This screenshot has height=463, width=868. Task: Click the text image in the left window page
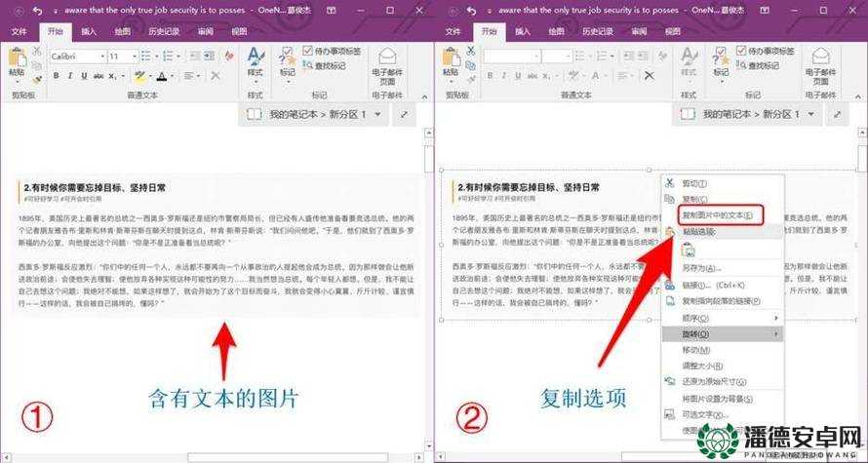[216, 245]
